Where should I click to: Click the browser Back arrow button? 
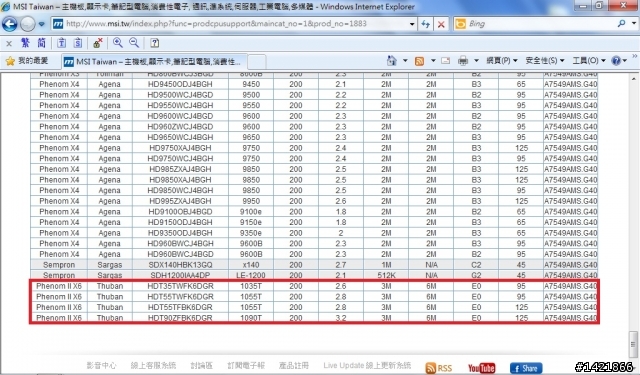[9, 24]
